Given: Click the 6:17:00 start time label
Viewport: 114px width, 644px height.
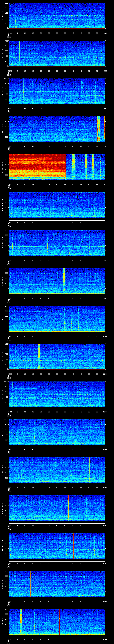Looking at the screenshot, I should [9, 639].
